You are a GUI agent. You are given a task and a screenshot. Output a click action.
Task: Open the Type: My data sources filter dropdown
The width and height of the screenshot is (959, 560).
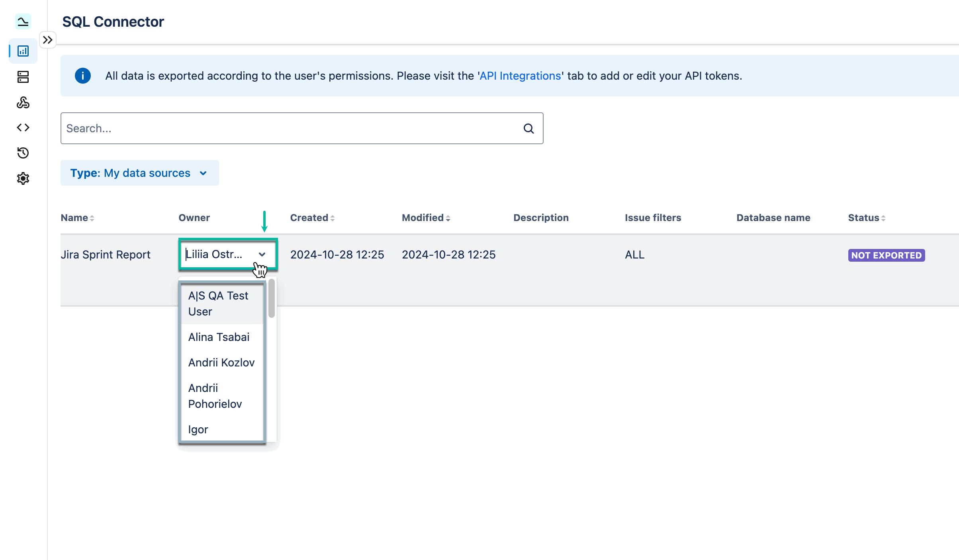point(139,173)
